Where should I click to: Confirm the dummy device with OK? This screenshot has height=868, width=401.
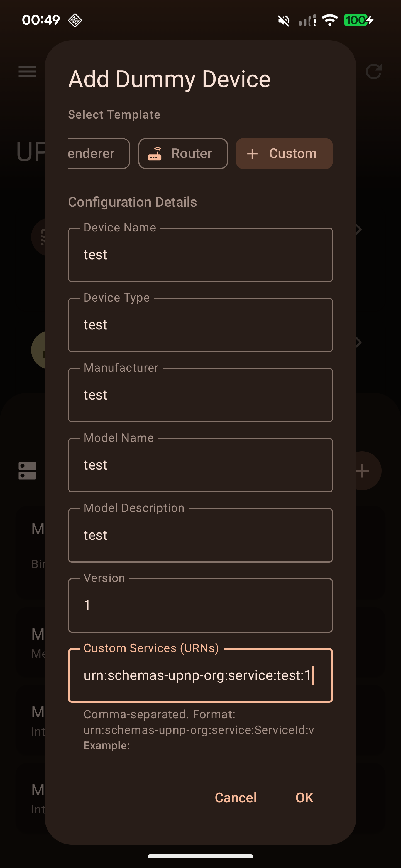click(x=304, y=798)
